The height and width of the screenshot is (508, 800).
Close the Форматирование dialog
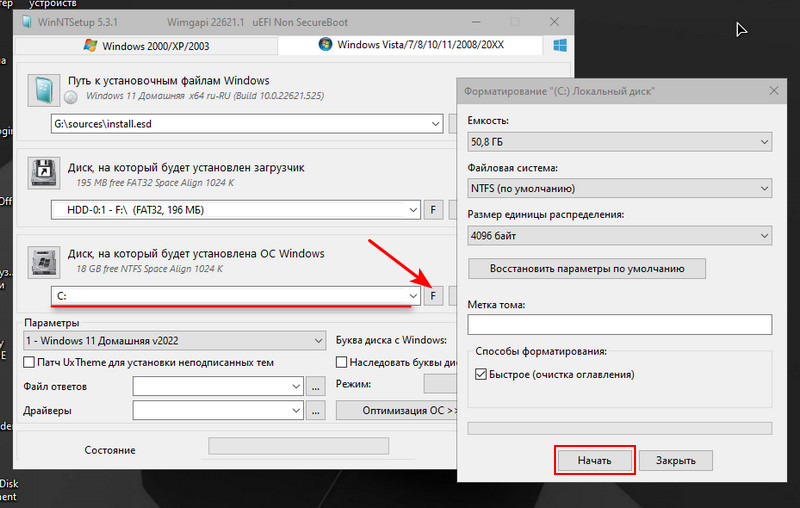tap(774, 91)
